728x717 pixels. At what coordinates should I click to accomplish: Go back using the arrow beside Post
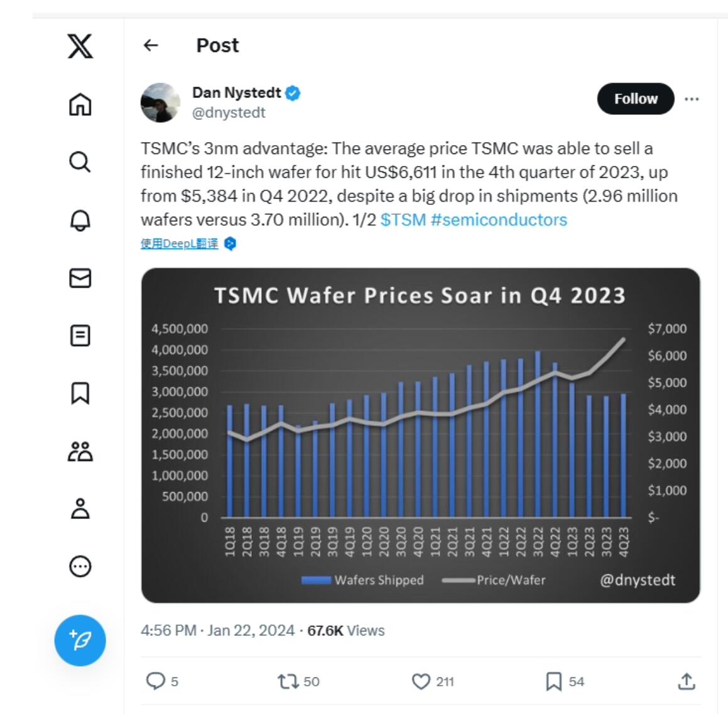click(151, 45)
